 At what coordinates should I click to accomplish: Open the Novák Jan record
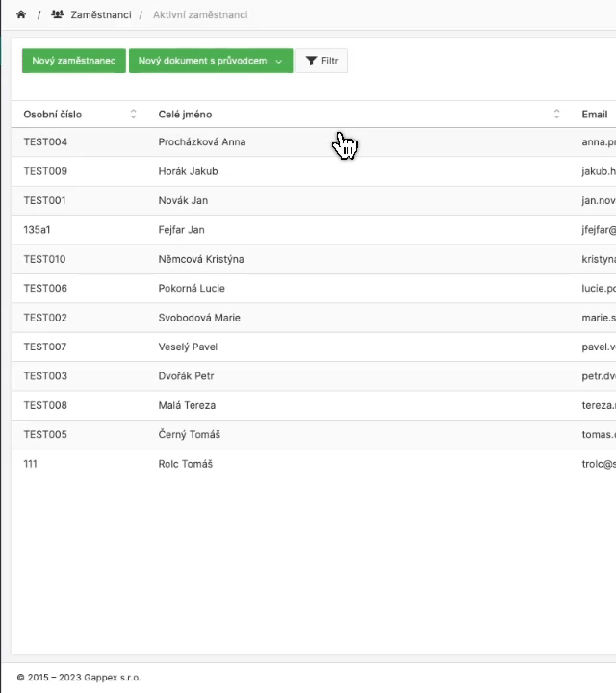point(183,201)
